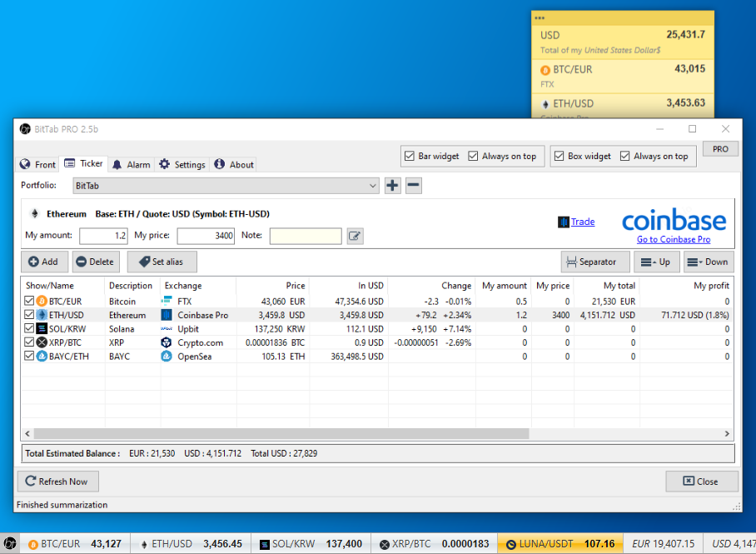The width and height of the screenshot is (756, 554).
Task: Click the minus icon to remove the portfolio
Action: (413, 185)
